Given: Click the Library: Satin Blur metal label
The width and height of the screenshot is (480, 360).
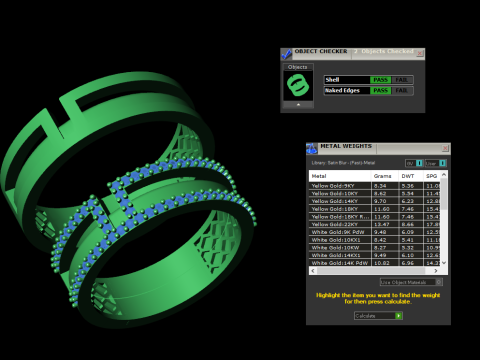Looking at the screenshot, I should point(343,163).
